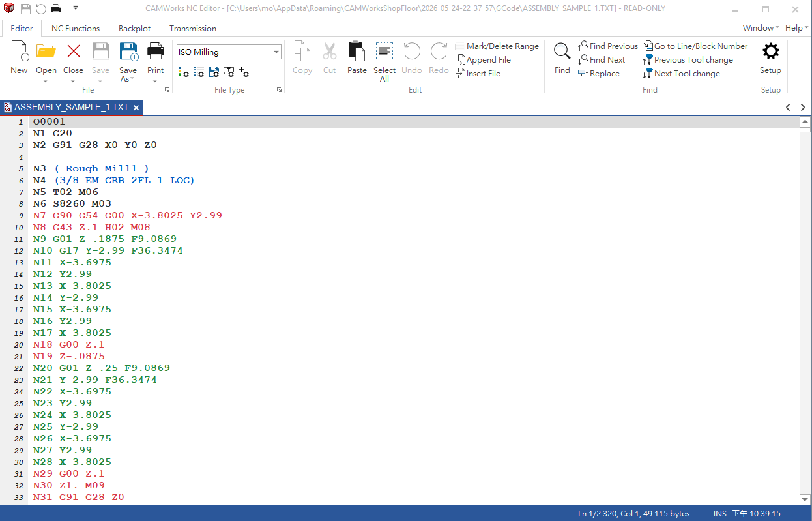
Task: Expand the Save As dropdown arrow
Action: [132, 79]
